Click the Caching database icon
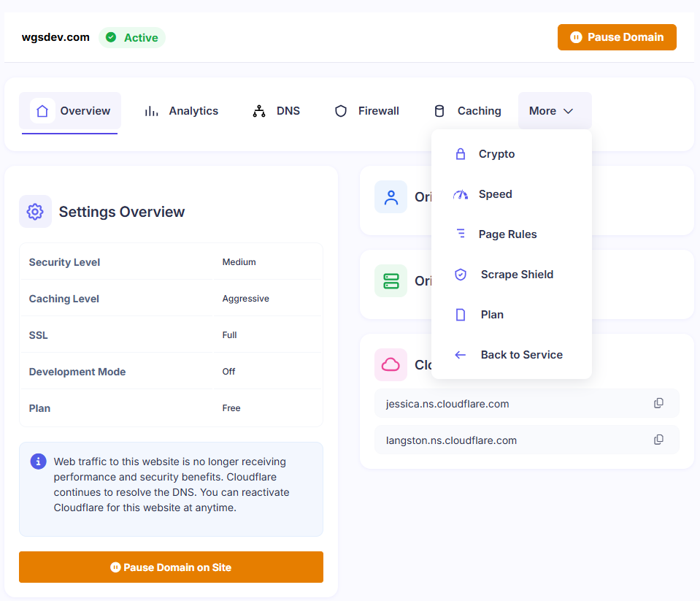This screenshot has height=601, width=700. (439, 111)
